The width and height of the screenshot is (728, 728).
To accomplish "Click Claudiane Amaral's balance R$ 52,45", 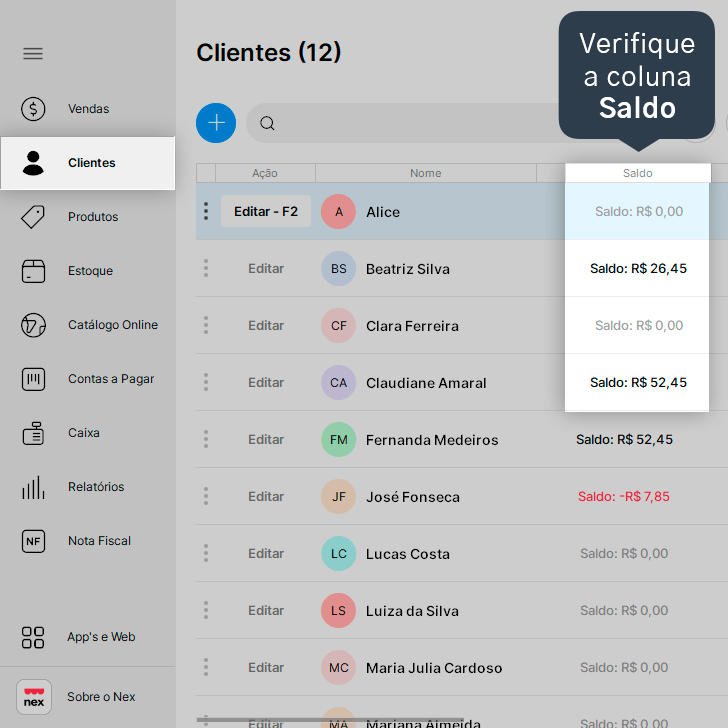I will 638,382.
